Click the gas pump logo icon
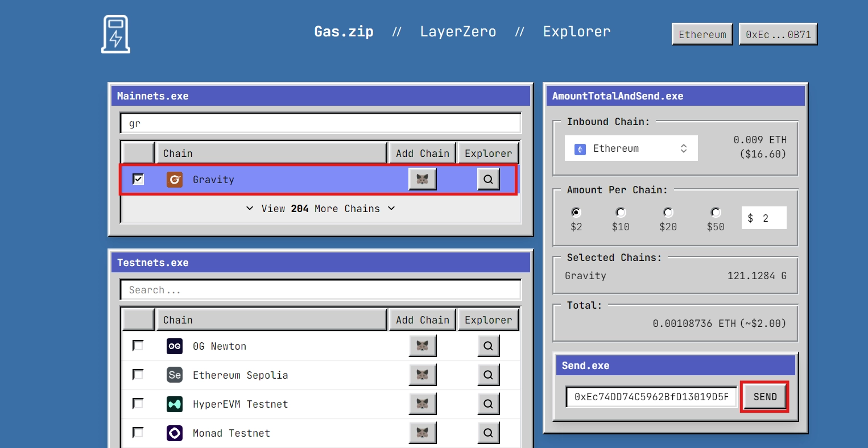This screenshot has width=868, height=448. click(x=115, y=34)
